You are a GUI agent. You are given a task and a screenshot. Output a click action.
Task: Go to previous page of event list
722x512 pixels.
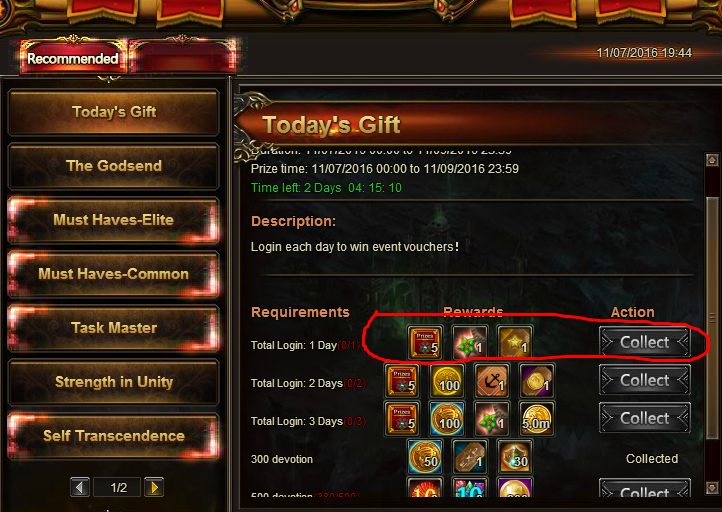[80, 487]
